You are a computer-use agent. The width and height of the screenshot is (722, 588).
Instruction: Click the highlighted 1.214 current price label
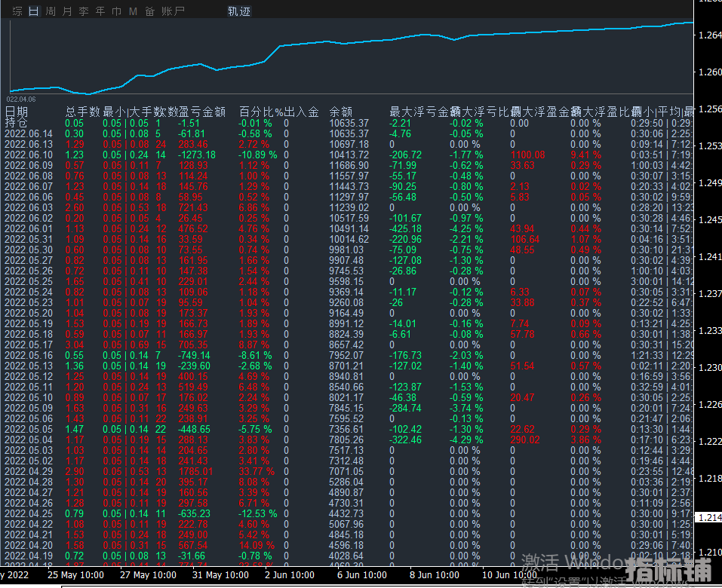click(x=710, y=518)
